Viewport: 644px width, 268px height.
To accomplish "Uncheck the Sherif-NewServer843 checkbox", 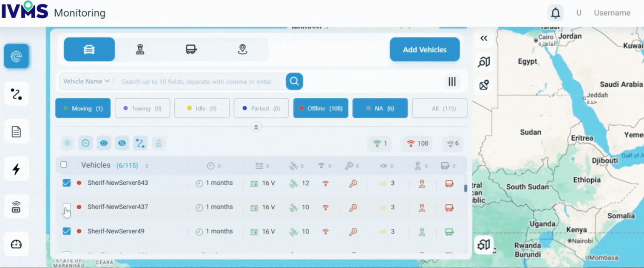I will pyautogui.click(x=67, y=183).
